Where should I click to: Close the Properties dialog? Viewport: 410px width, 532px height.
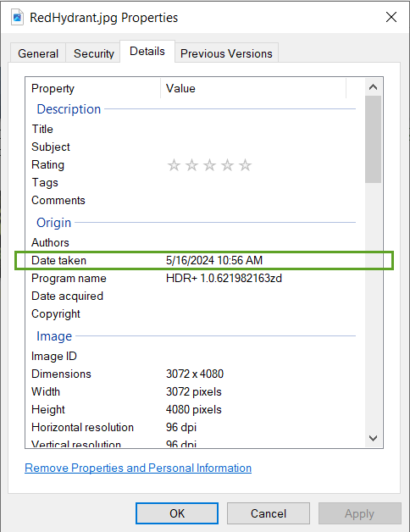pos(391,17)
